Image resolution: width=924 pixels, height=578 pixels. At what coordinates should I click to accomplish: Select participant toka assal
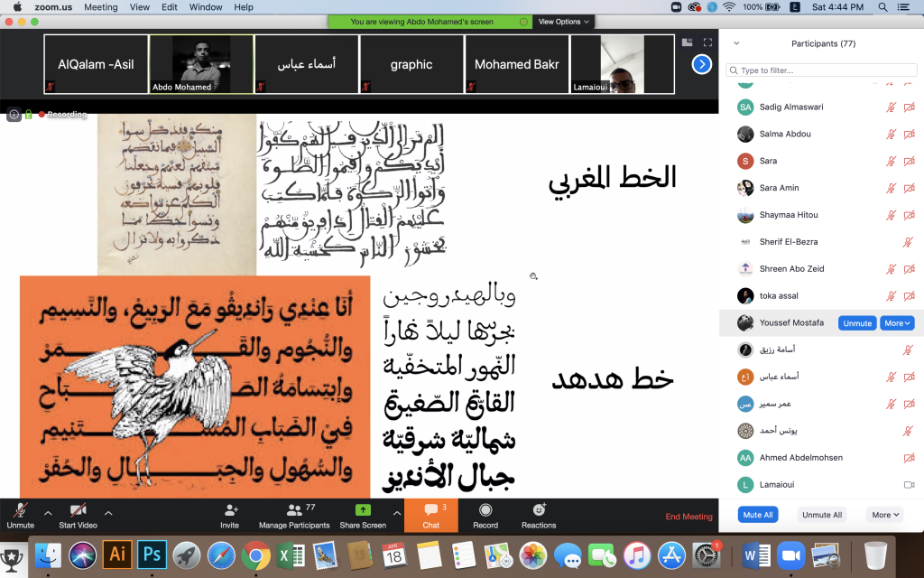(x=821, y=296)
